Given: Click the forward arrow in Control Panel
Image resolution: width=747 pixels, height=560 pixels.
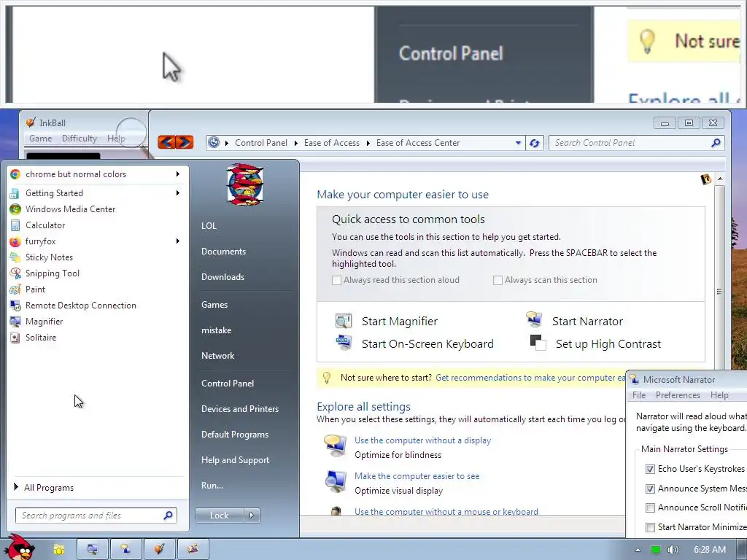Looking at the screenshot, I should coord(185,142).
